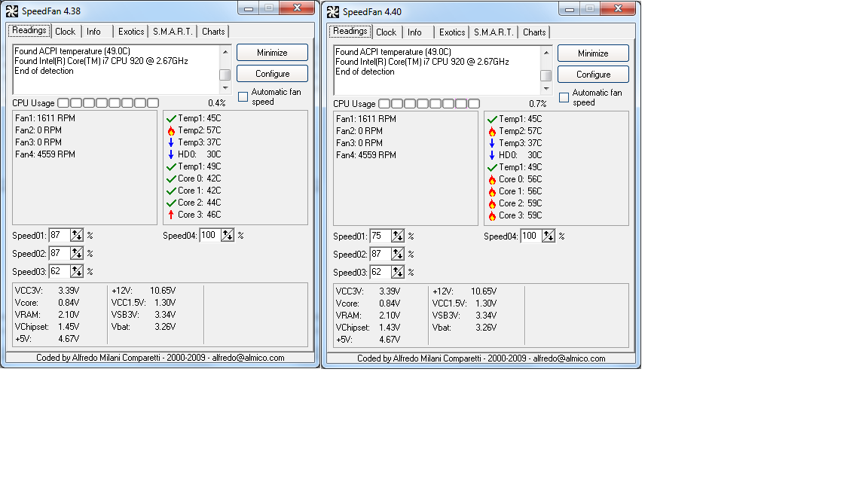The image size is (868, 488).
Task: Click the flame icon beside Core 3 in SpeedFan 4.40
Action: point(492,216)
